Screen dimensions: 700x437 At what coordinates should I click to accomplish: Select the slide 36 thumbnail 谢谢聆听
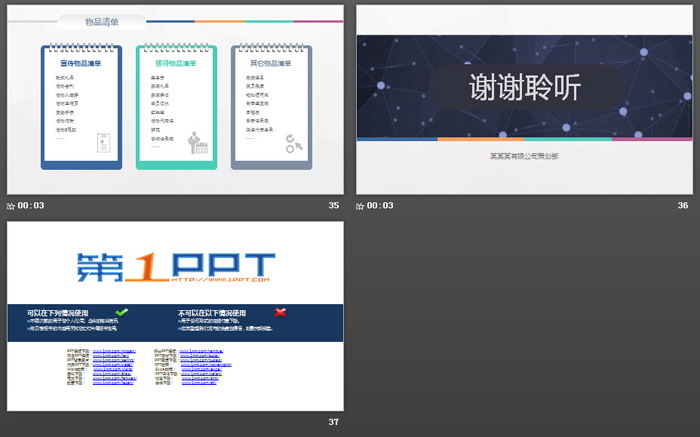(x=524, y=100)
